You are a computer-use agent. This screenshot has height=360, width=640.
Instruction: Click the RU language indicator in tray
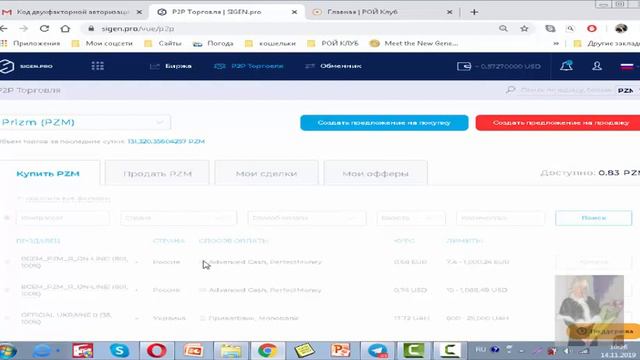coord(481,350)
